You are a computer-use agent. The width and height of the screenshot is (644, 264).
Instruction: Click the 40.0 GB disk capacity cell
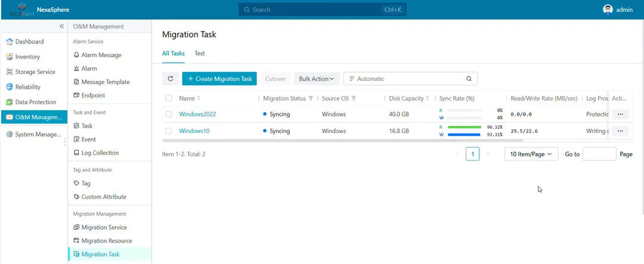399,114
